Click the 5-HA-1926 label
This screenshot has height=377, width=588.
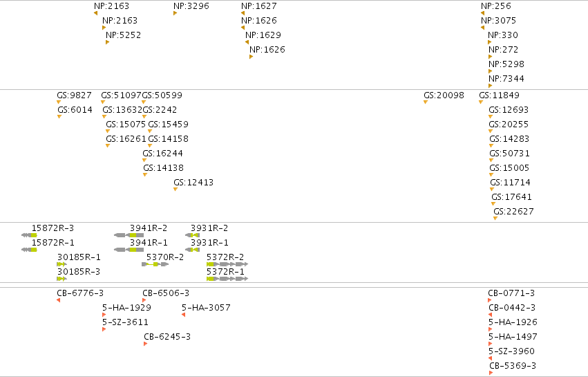click(x=513, y=322)
